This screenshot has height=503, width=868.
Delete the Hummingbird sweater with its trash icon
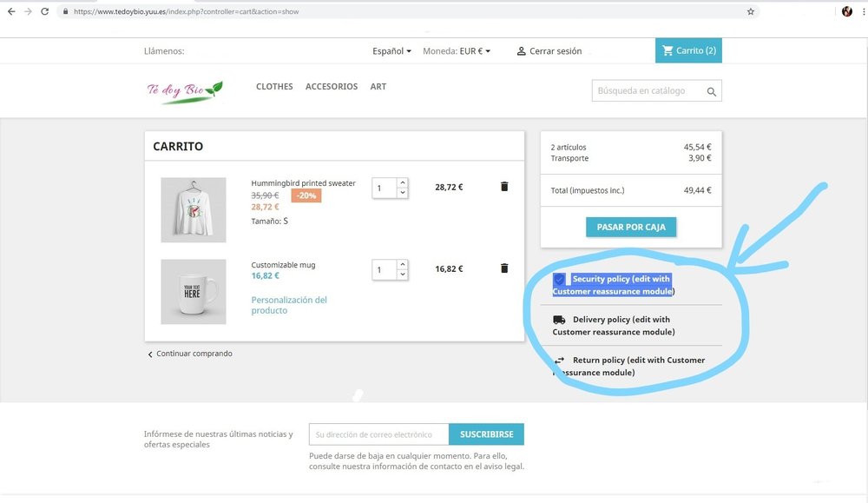504,187
